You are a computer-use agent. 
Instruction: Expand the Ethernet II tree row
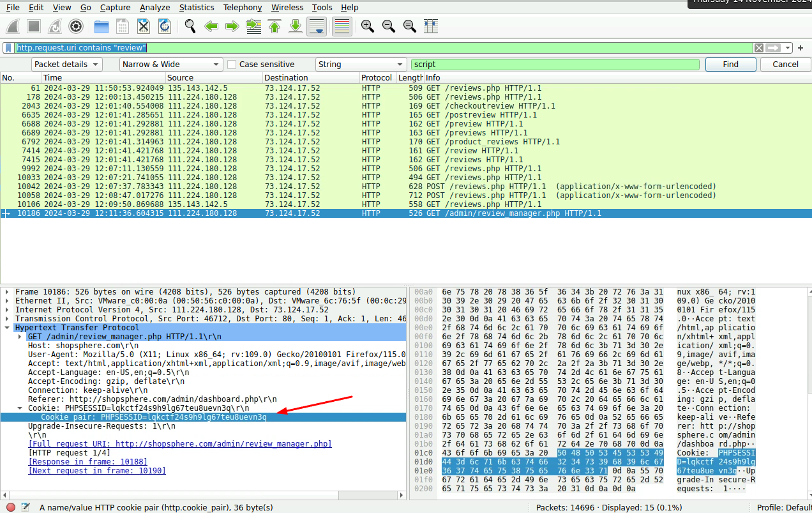pyautogui.click(x=7, y=301)
